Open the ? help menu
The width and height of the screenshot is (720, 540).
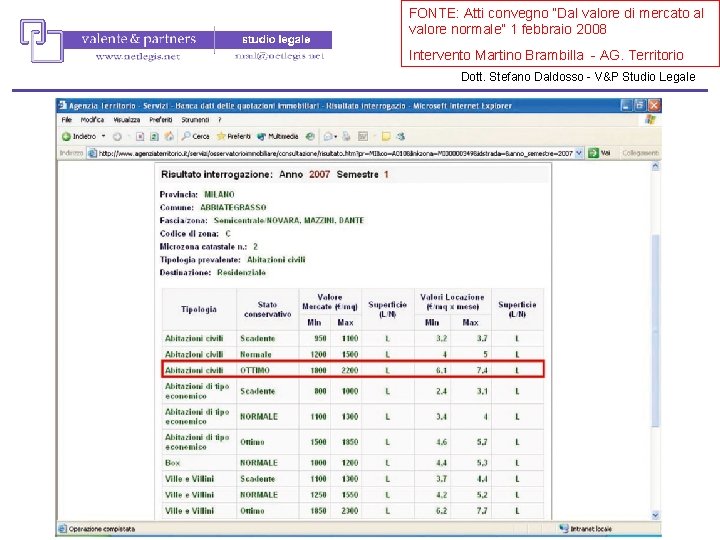coord(220,120)
